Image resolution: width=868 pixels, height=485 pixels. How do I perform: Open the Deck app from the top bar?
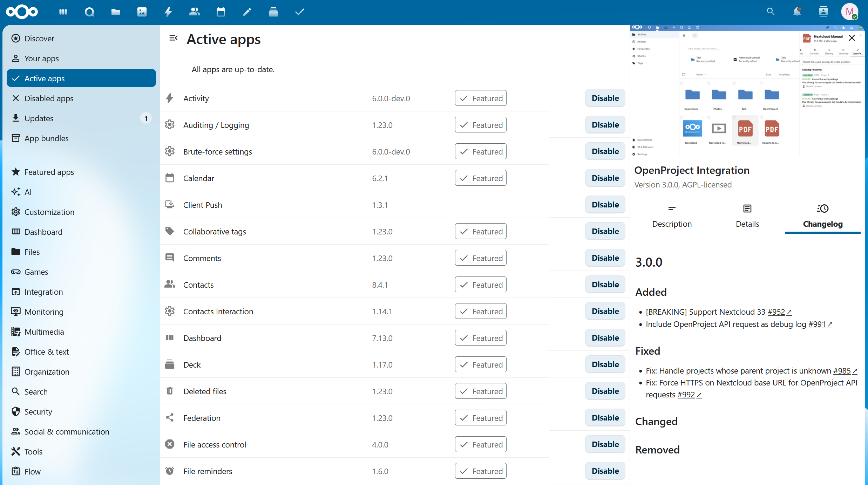(273, 12)
